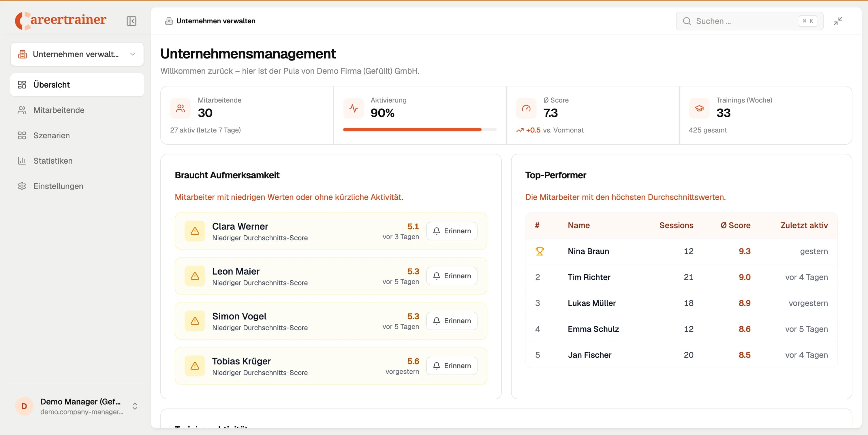Image resolution: width=868 pixels, height=435 pixels.
Task: Exit fullscreen with the shrink arrows icon
Action: coord(838,21)
